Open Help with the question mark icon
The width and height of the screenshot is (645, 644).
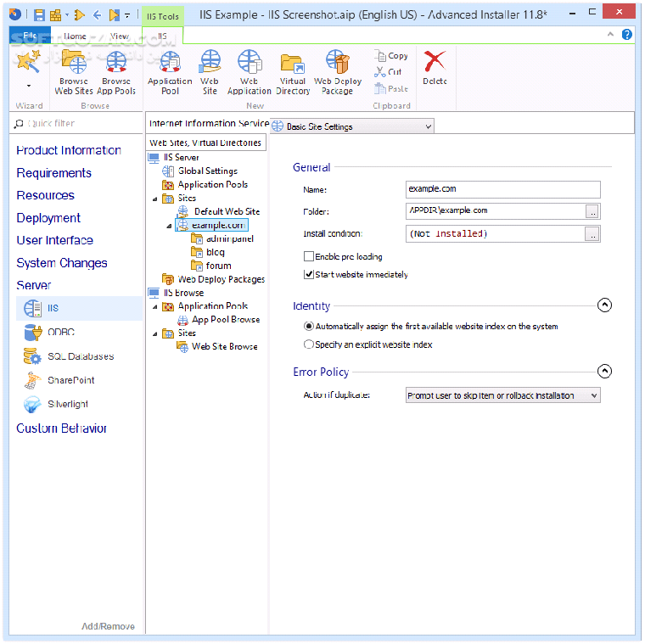tap(627, 35)
